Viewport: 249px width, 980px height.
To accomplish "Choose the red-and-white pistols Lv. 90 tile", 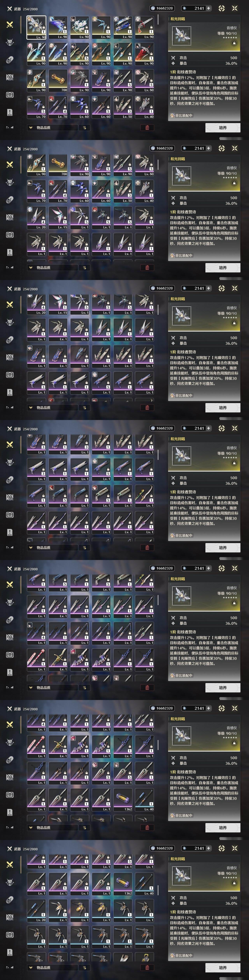I will [x=144, y=27].
